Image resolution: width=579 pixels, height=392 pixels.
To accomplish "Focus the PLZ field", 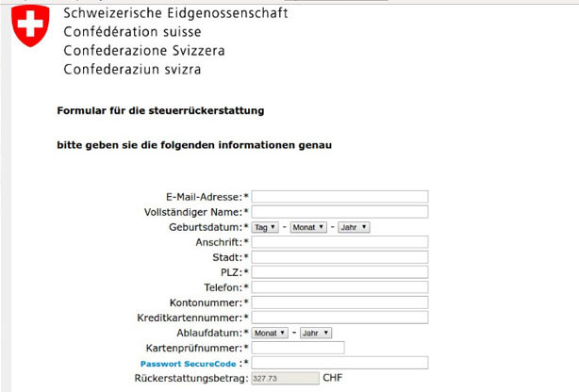I will 339,272.
